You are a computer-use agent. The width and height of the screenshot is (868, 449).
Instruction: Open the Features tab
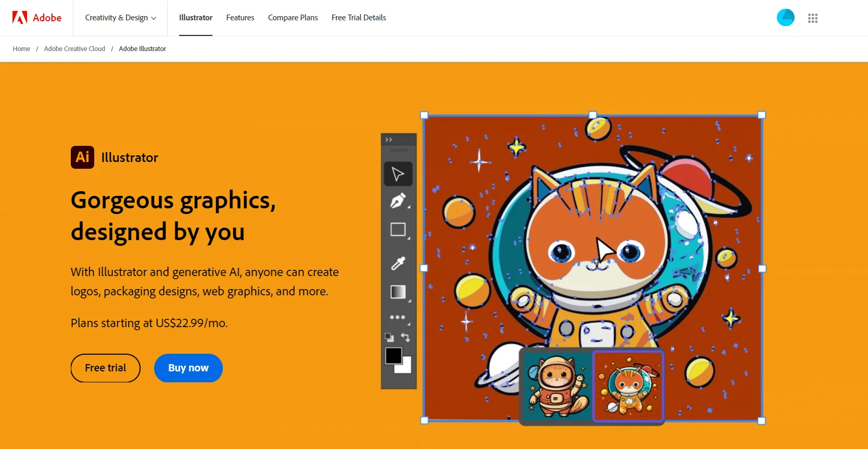point(240,18)
